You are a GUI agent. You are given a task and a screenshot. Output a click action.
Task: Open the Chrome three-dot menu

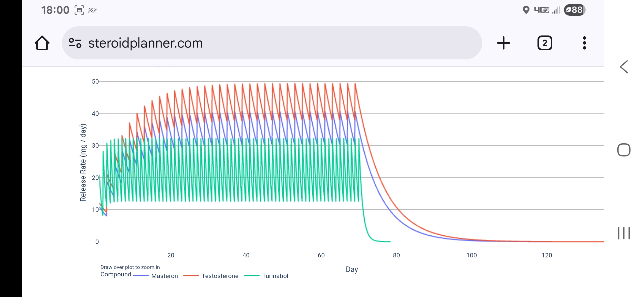(584, 43)
